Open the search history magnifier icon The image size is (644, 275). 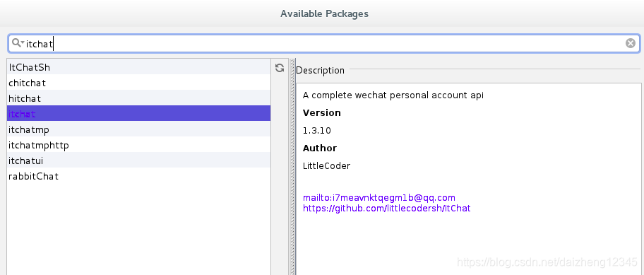click(18, 43)
